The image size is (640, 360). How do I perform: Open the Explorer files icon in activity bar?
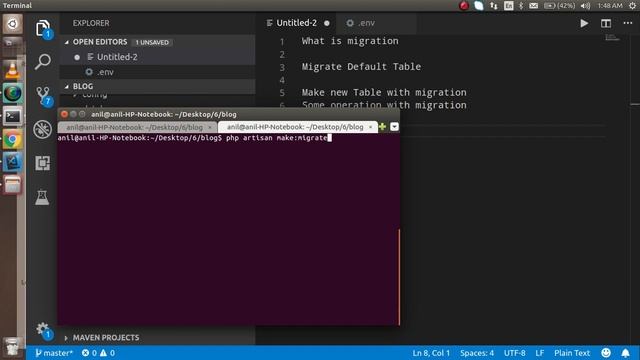point(43,28)
